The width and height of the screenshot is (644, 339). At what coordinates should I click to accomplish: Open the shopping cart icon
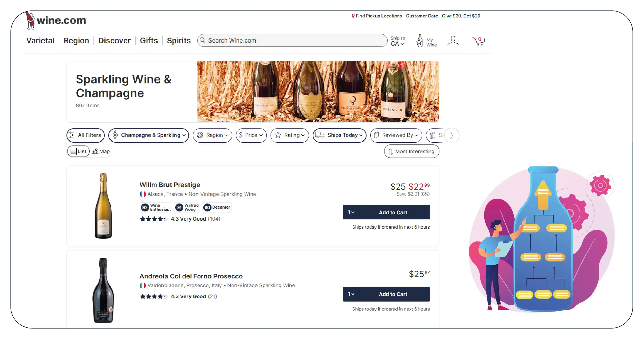point(478,41)
